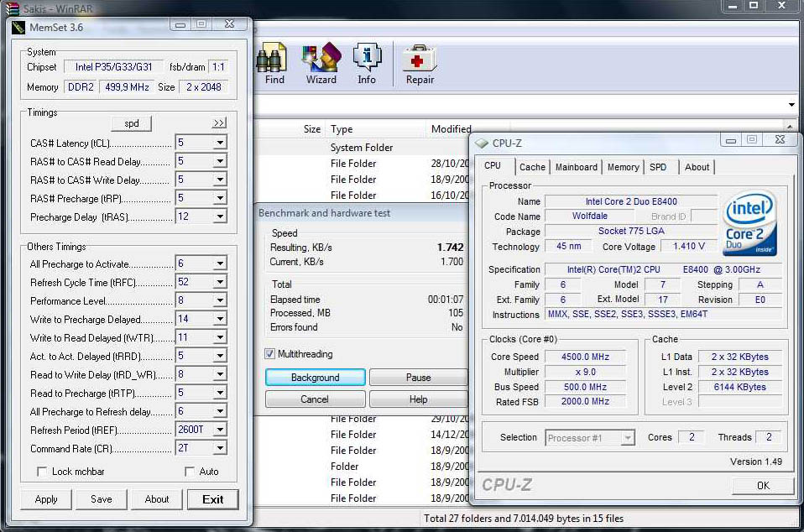Click the About button in MemSet
Viewport: 804px width, 532px height.
[x=156, y=499]
